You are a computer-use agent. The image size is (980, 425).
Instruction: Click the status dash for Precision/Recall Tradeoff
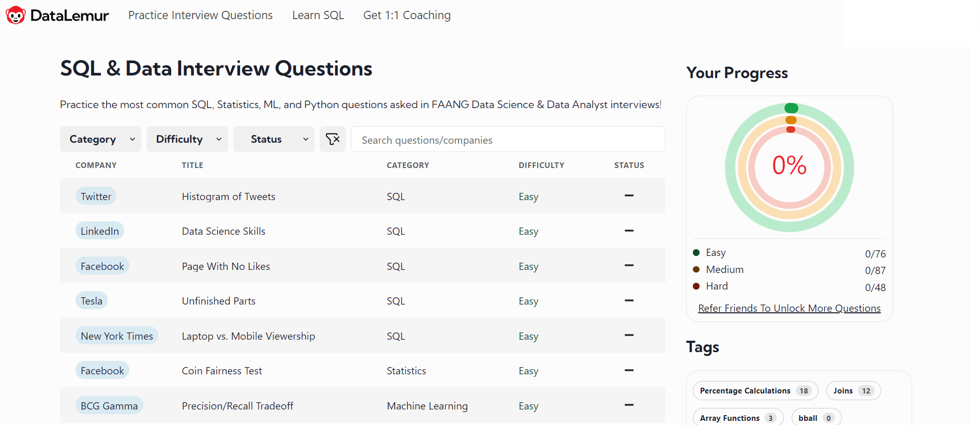pyautogui.click(x=629, y=405)
